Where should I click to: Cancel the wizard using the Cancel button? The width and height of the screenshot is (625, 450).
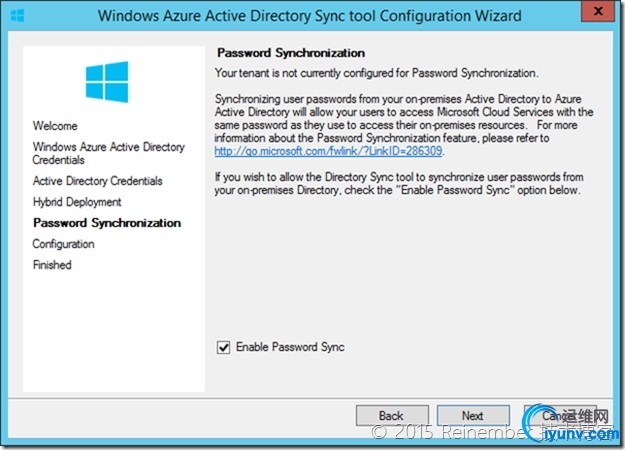(x=556, y=416)
